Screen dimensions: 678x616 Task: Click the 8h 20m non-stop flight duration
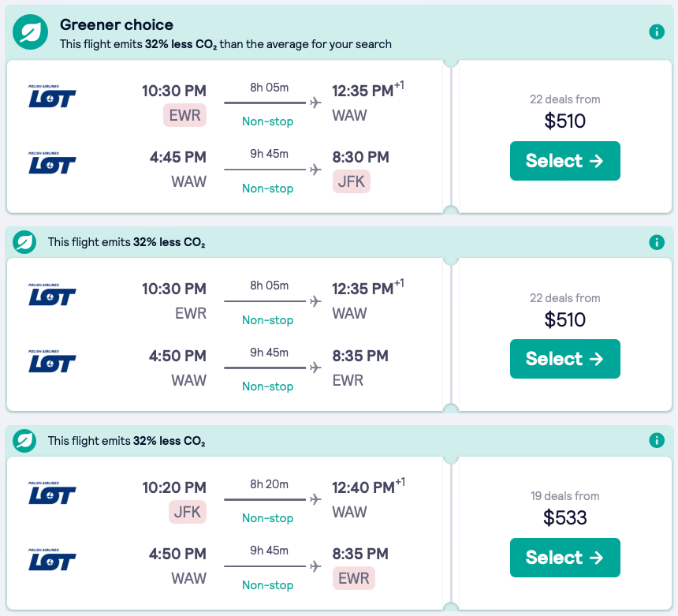click(x=268, y=484)
